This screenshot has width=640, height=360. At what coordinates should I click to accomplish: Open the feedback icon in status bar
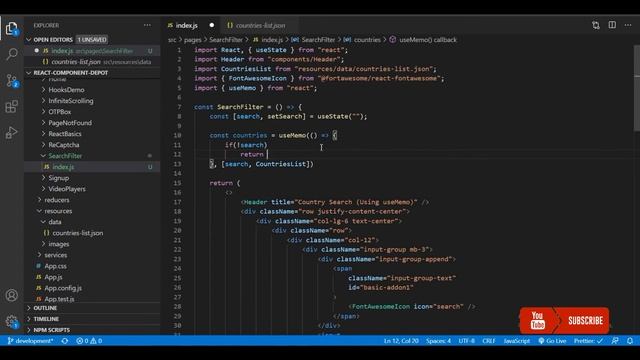(x=615, y=341)
